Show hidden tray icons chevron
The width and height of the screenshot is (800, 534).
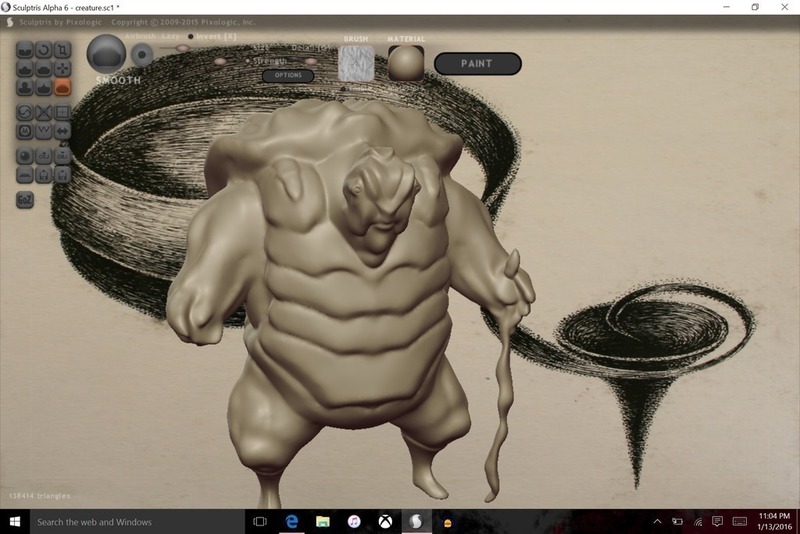click(x=658, y=522)
